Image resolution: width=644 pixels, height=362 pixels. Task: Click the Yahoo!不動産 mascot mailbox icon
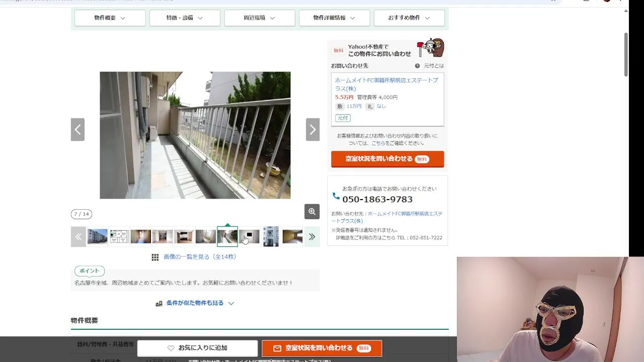(x=431, y=48)
